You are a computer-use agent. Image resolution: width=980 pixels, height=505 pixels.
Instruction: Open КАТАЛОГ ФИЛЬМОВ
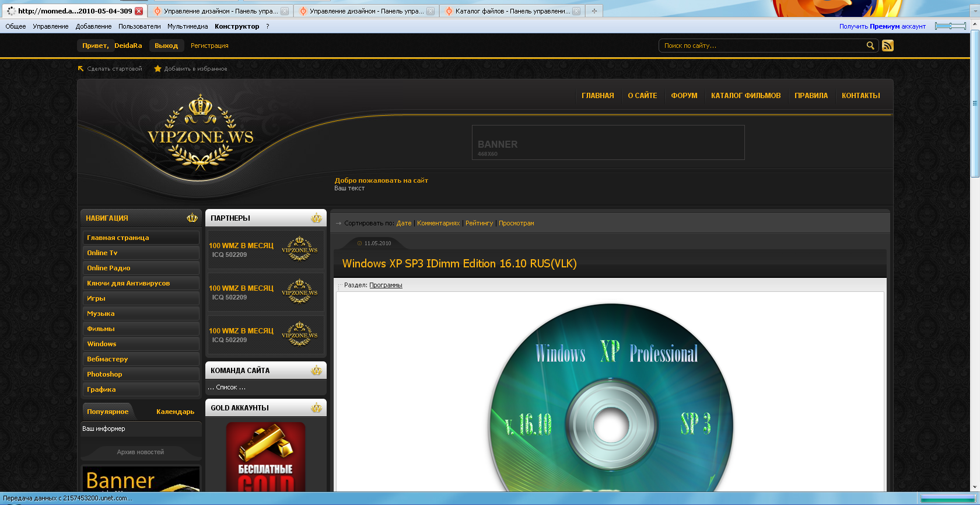(745, 96)
